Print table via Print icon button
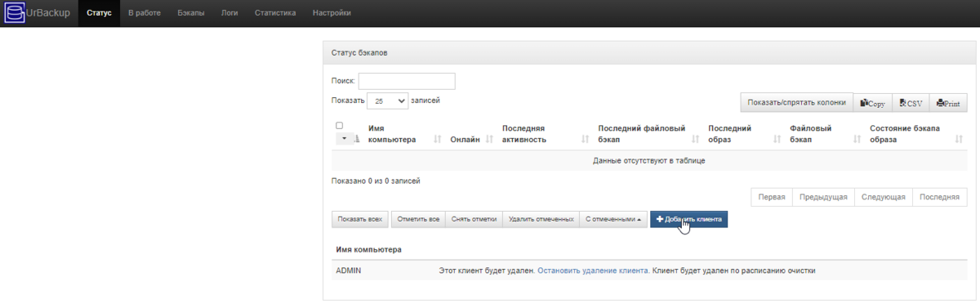The width and height of the screenshot is (980, 304). tap(948, 103)
